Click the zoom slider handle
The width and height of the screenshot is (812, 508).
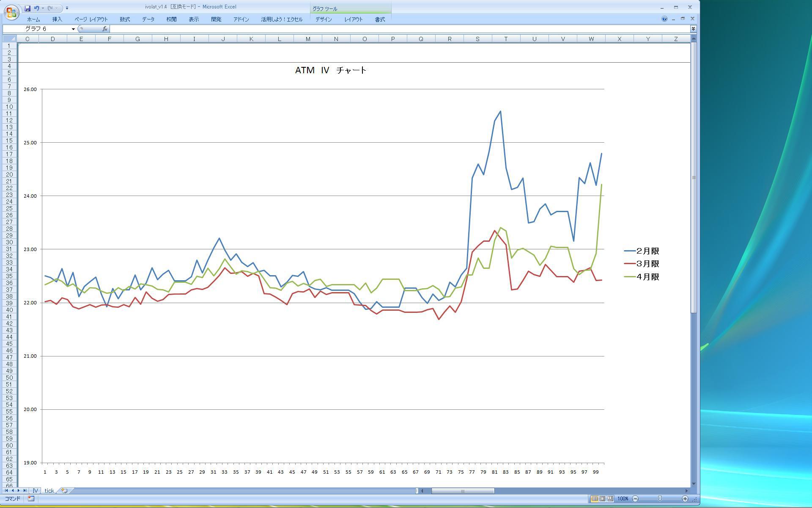click(x=660, y=499)
